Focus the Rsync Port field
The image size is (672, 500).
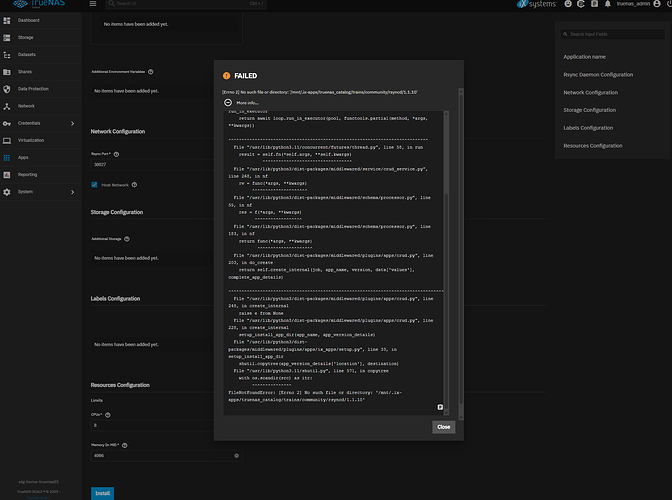pos(152,165)
